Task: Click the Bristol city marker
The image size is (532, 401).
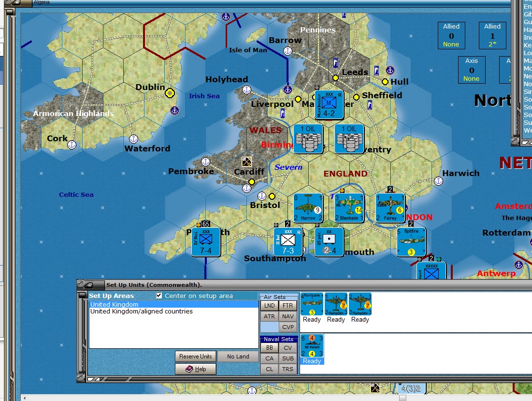Action: [272, 196]
